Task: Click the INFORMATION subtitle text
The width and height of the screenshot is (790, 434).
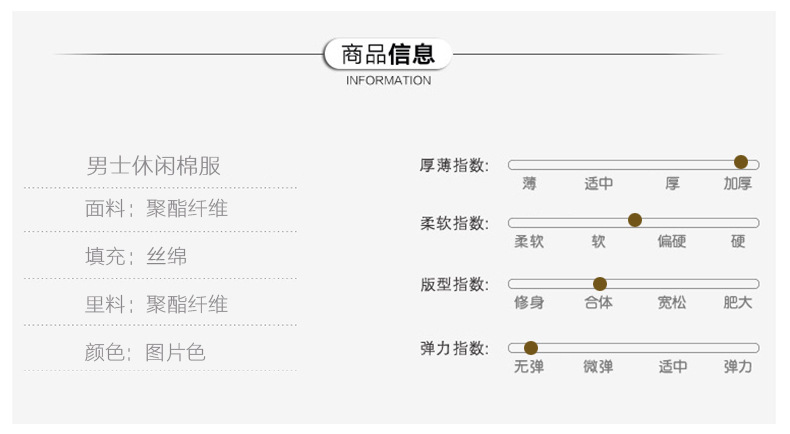Action: click(x=388, y=81)
